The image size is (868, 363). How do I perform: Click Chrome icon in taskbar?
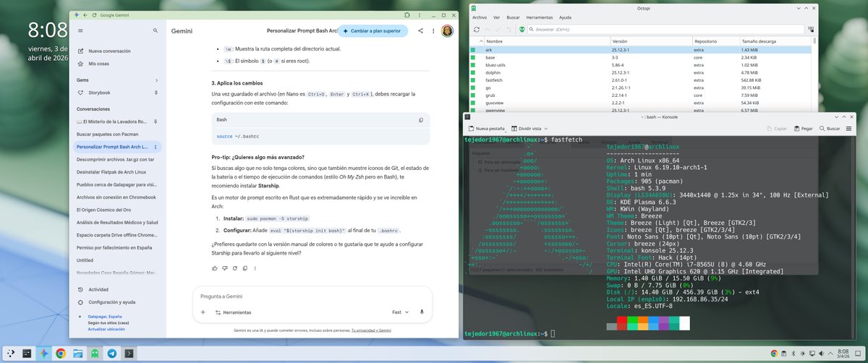pos(60,354)
